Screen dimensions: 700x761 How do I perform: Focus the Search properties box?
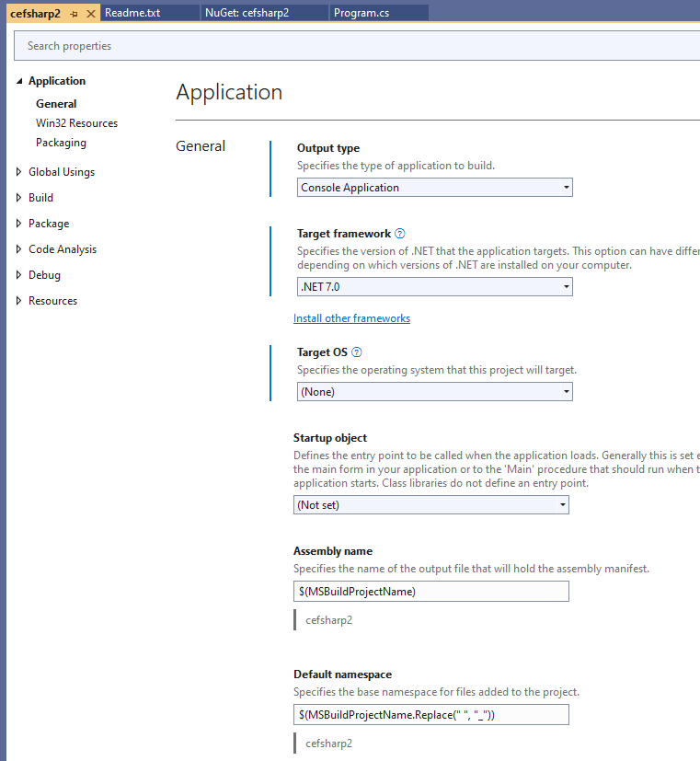[x=357, y=46]
